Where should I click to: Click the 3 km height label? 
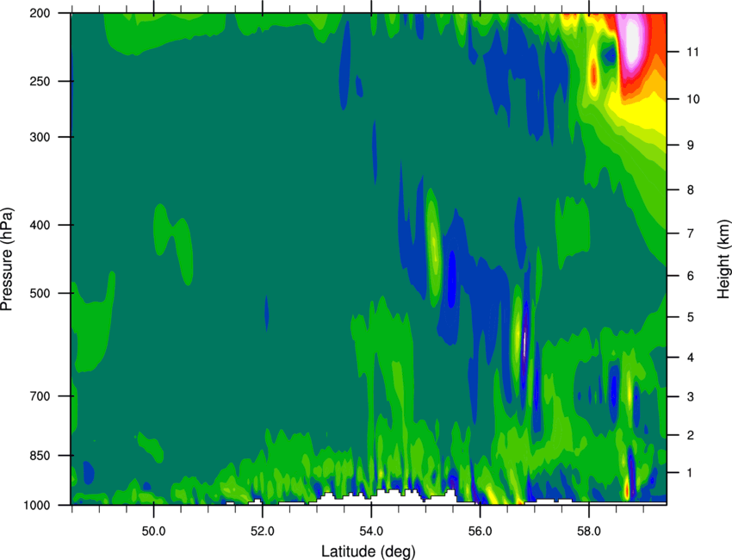coord(691,397)
